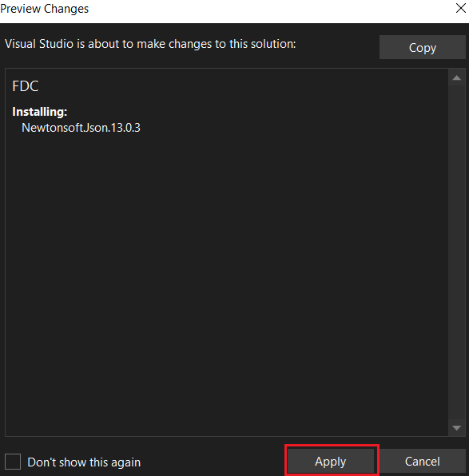
Task: Click the blank footer area between checkbox label and Apply
Action: click(x=213, y=462)
